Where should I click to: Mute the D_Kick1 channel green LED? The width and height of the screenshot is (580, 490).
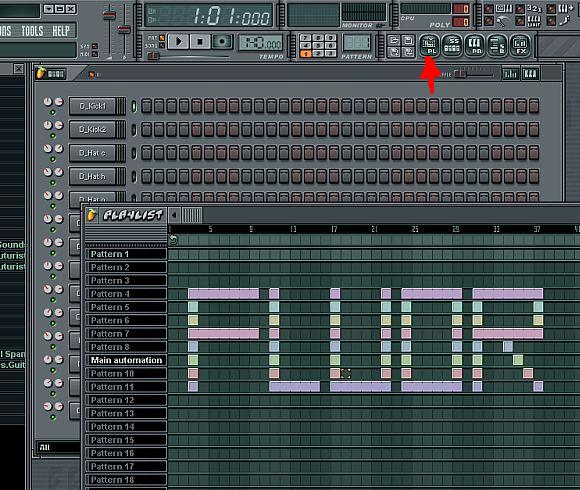coord(53,112)
